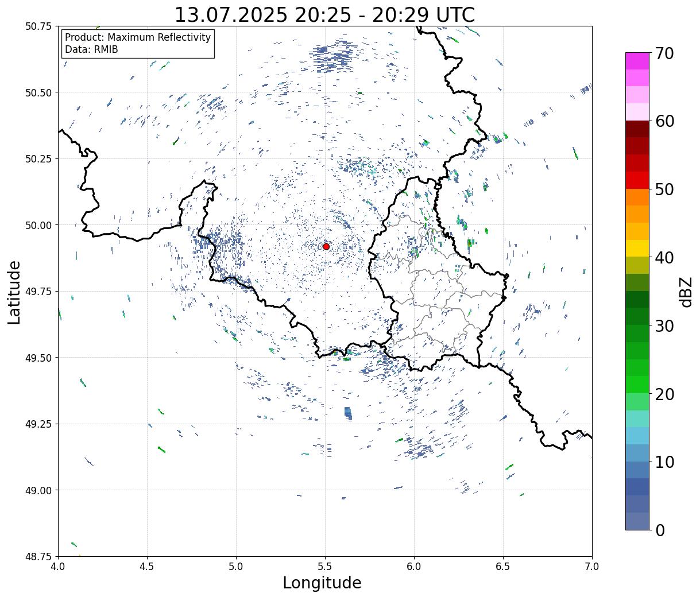Click the colorbar tick label 70
The width and height of the screenshot is (700, 597).
tap(664, 53)
